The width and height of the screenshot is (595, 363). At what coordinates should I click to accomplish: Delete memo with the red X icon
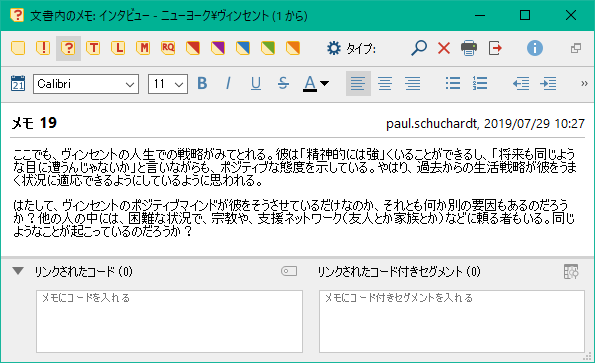[x=444, y=48]
